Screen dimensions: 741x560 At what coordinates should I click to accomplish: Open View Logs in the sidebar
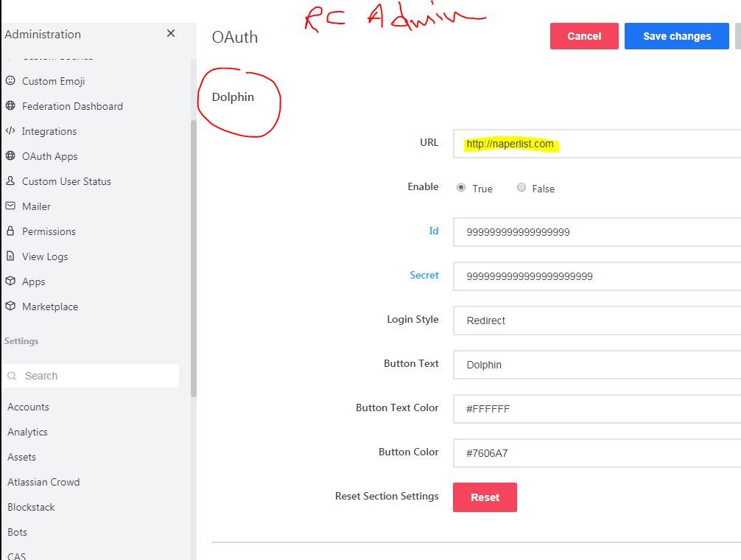(x=45, y=256)
